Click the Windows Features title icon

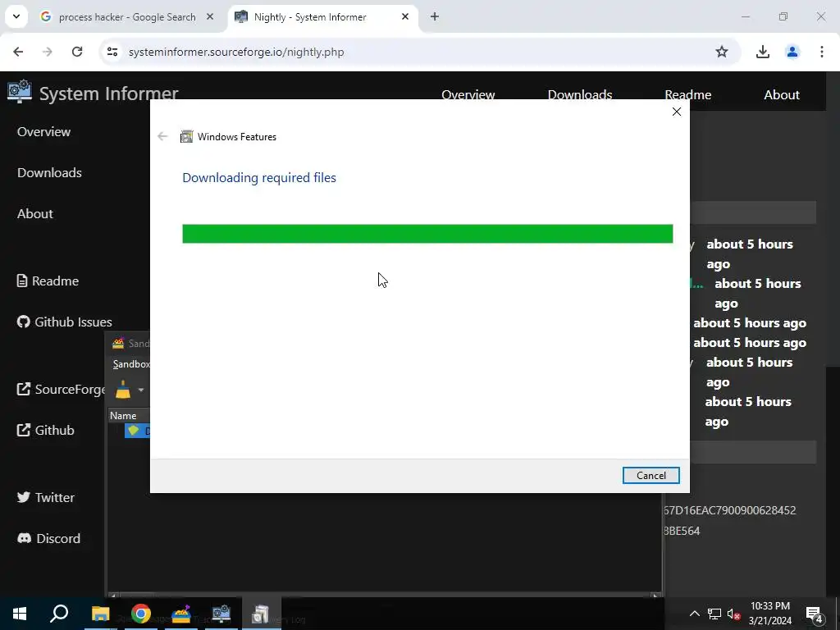click(186, 137)
